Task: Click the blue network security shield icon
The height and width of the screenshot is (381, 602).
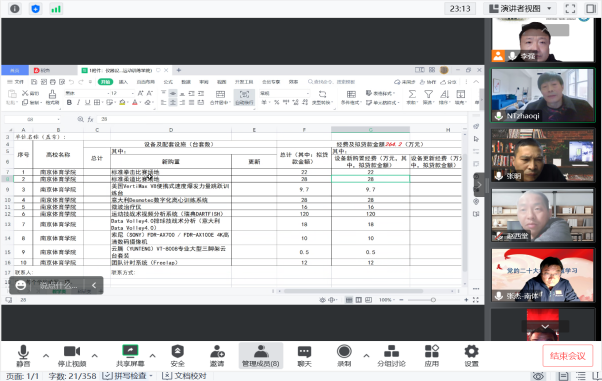Action: 35,8
